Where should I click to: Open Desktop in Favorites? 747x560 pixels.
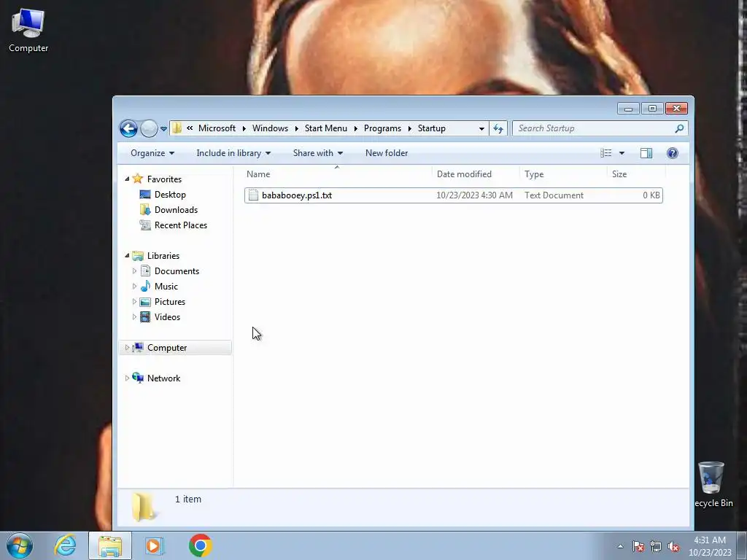click(x=170, y=194)
